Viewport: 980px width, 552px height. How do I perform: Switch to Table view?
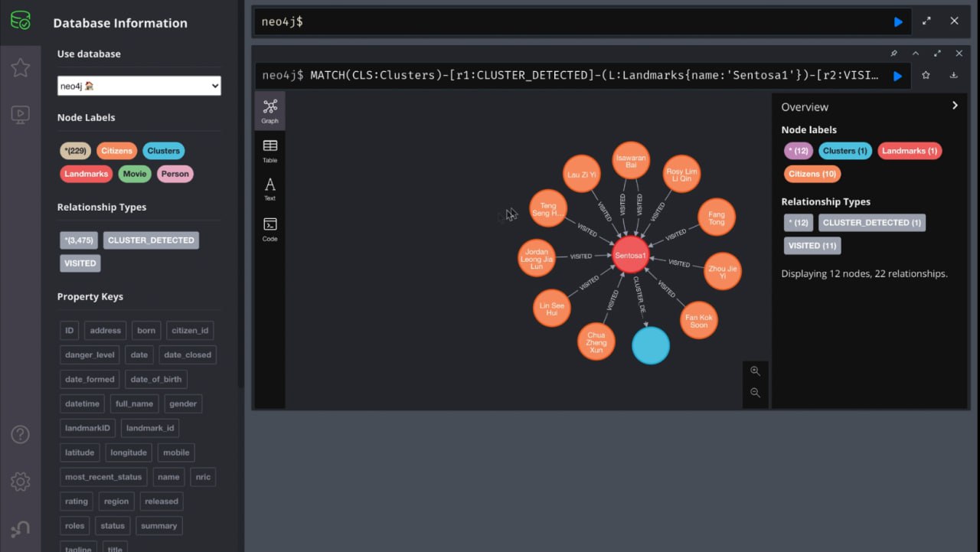point(269,151)
